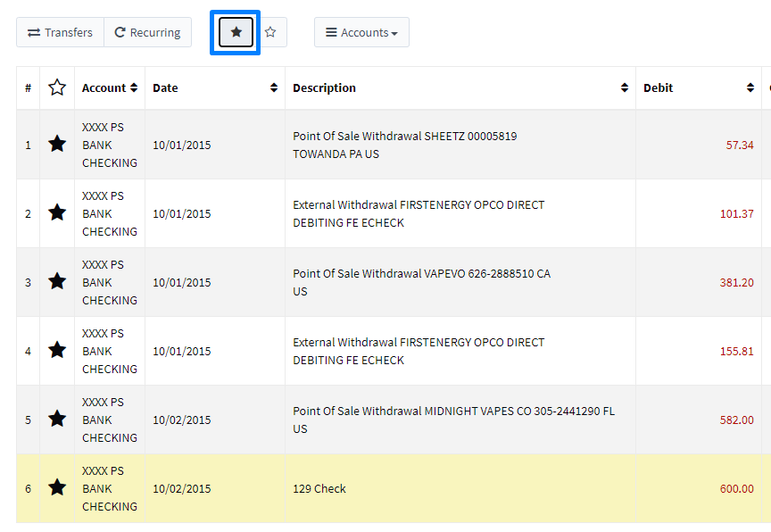The width and height of the screenshot is (771, 532).
Task: Select the 582.00 debit amount
Action: (x=736, y=420)
